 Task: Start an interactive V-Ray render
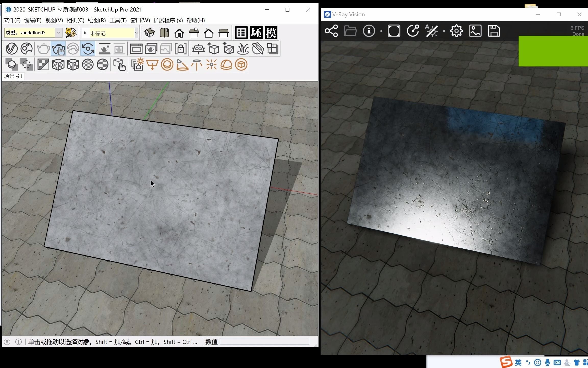pos(58,49)
